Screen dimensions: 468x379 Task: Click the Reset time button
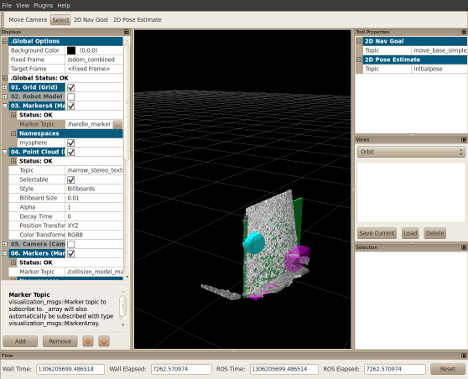coord(448,369)
